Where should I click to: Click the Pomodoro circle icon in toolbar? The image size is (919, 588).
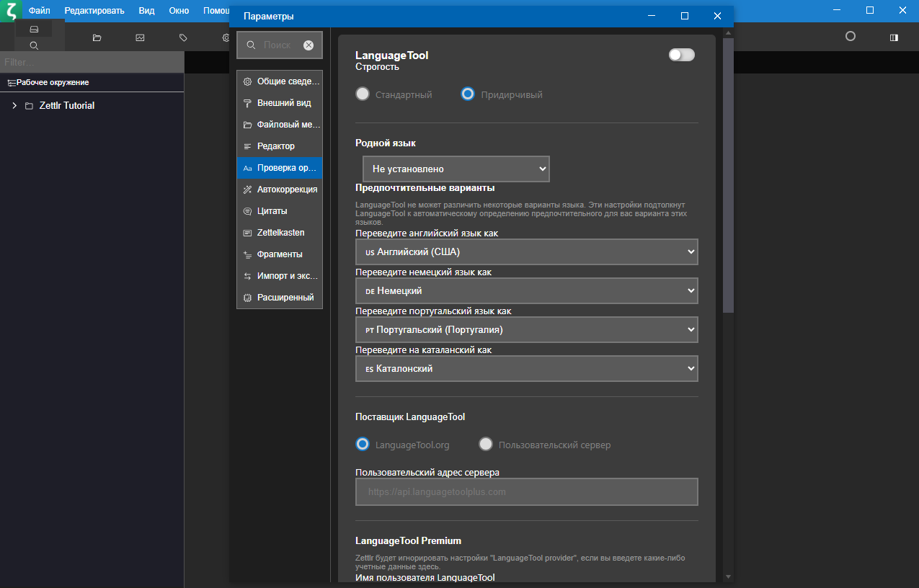pos(851,36)
